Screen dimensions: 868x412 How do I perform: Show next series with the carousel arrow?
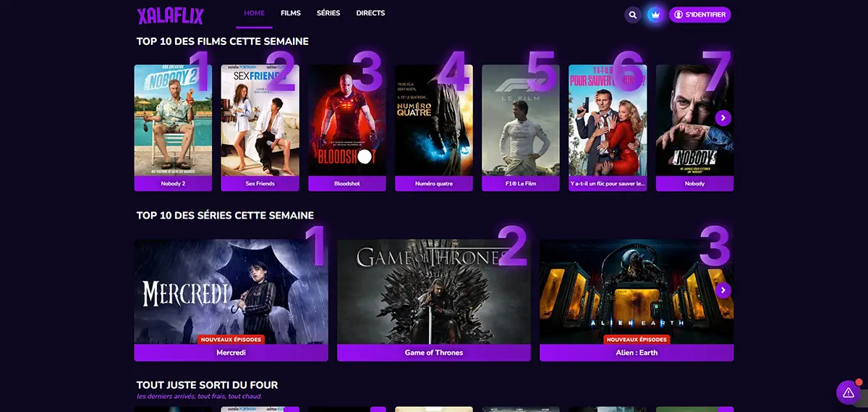click(x=723, y=290)
